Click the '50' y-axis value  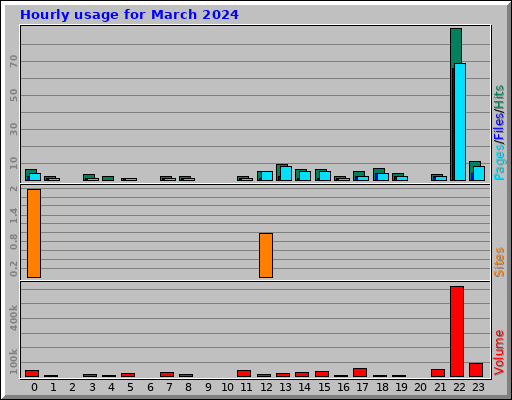(x=13, y=95)
